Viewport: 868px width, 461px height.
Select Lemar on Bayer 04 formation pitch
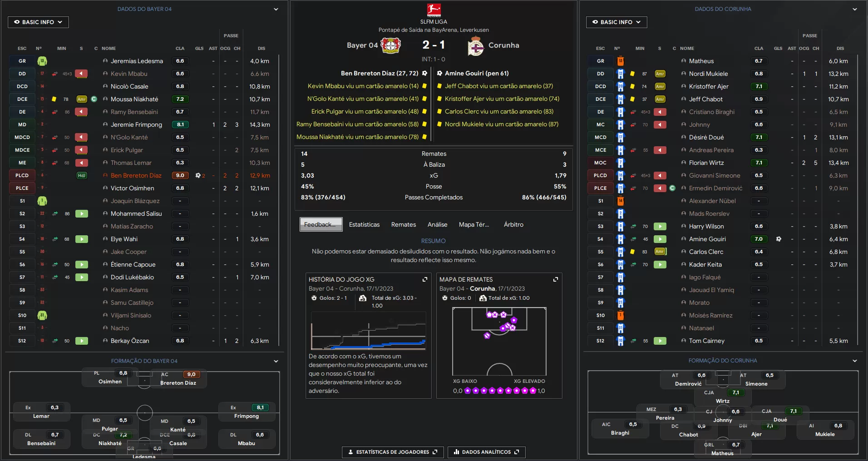tap(41, 411)
